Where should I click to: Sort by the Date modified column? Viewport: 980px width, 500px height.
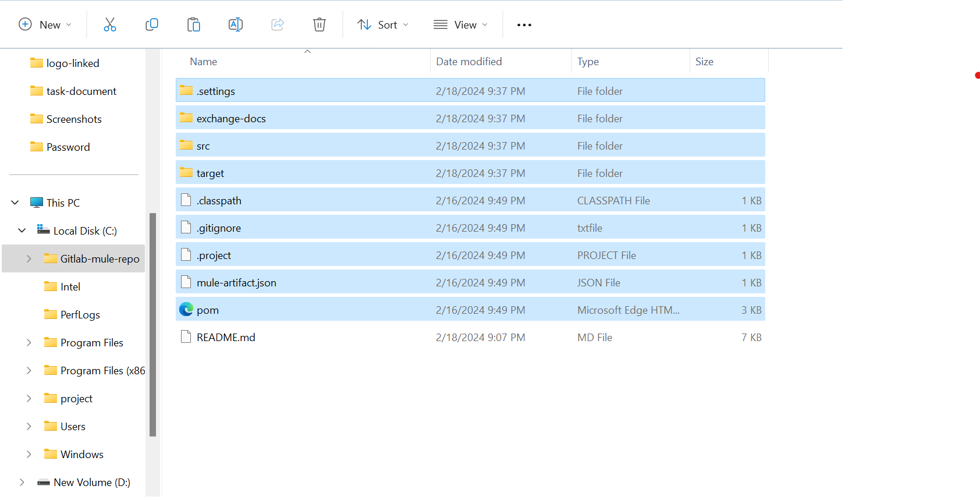469,62
